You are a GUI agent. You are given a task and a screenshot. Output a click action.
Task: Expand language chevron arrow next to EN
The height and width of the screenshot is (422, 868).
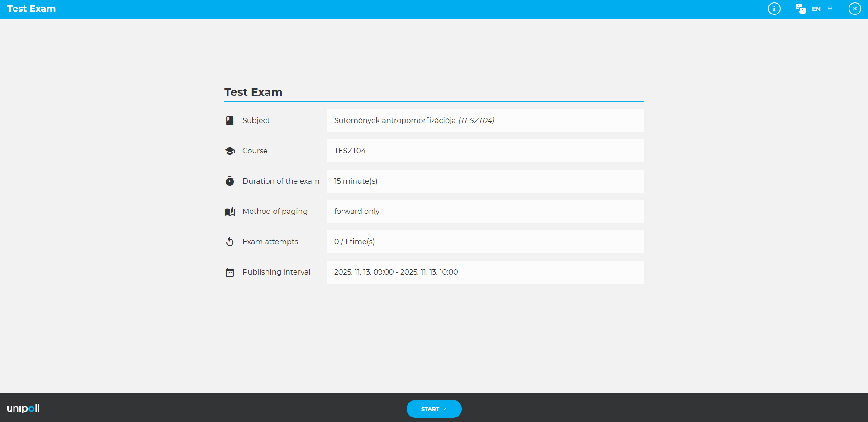pos(830,9)
